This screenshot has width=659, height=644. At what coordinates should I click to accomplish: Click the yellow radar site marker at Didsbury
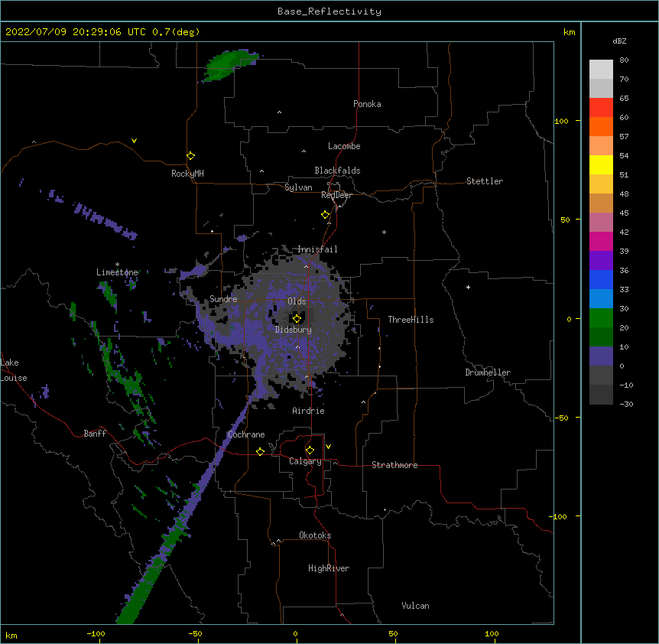pos(297,318)
